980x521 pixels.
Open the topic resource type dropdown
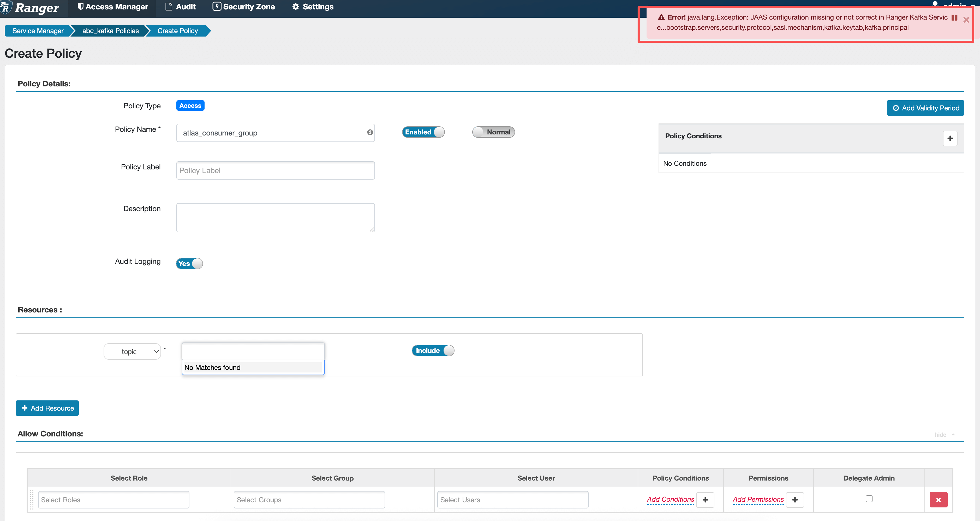click(132, 351)
